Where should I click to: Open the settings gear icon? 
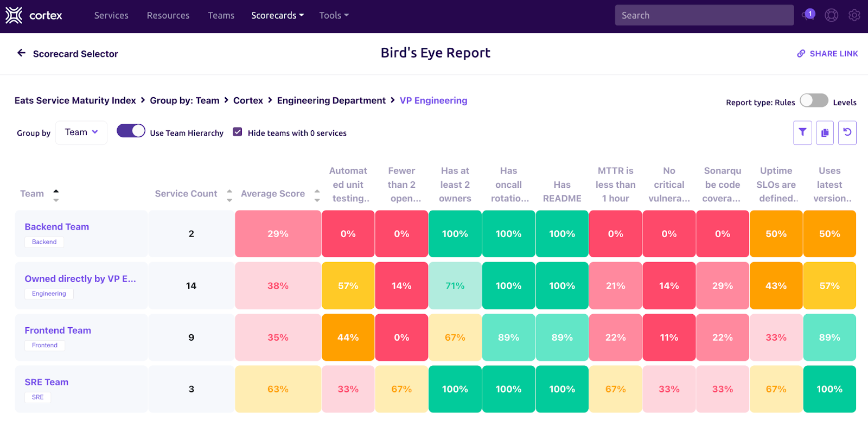[x=854, y=15]
